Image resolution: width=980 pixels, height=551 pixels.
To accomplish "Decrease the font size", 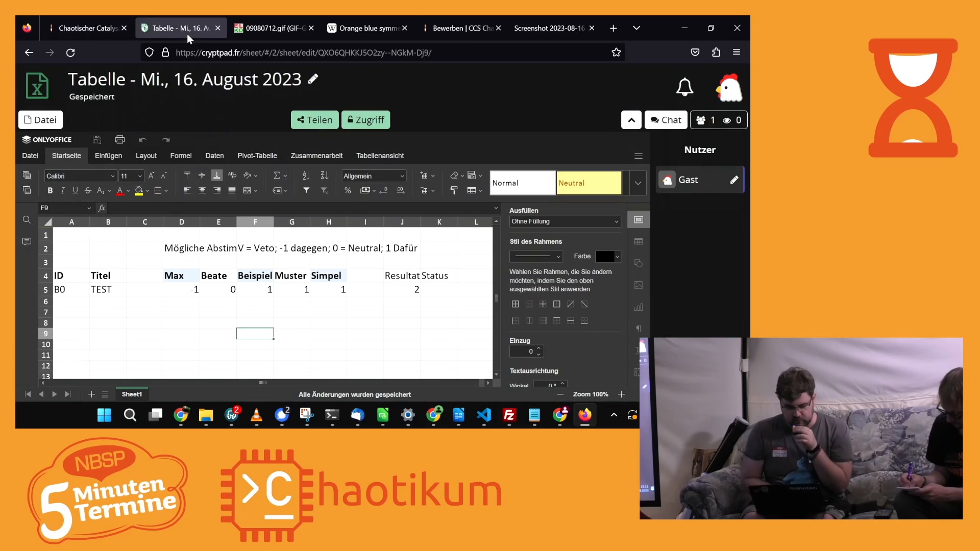I will coord(164,176).
